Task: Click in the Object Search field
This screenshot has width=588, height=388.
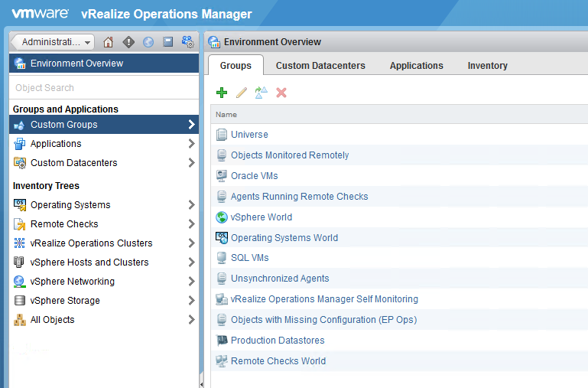Action: [x=104, y=88]
